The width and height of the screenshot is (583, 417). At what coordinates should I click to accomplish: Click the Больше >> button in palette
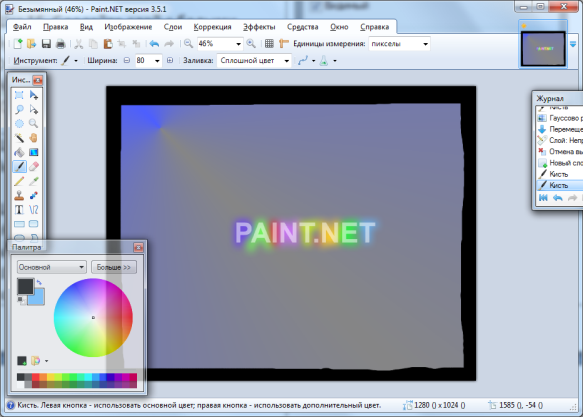(x=114, y=267)
